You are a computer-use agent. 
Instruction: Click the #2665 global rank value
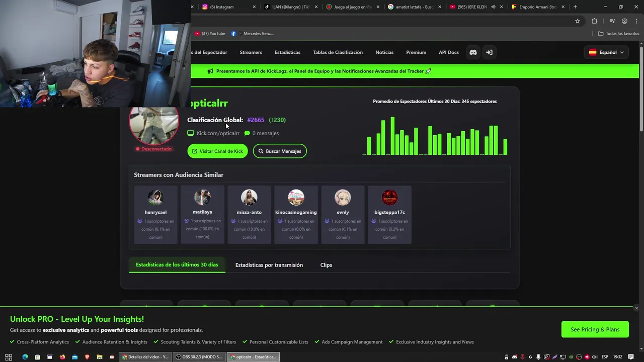point(256,120)
